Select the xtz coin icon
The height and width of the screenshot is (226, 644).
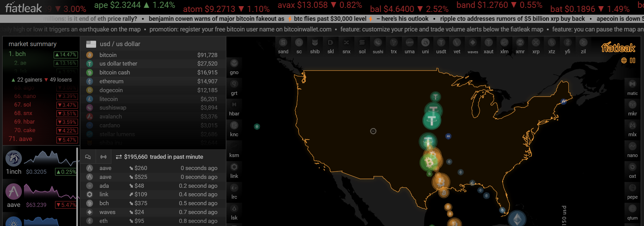[x=552, y=43]
